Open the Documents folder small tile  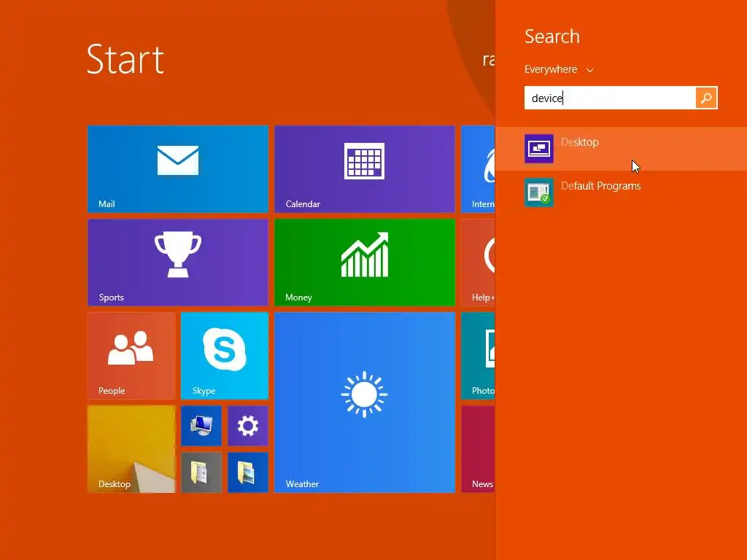201,472
